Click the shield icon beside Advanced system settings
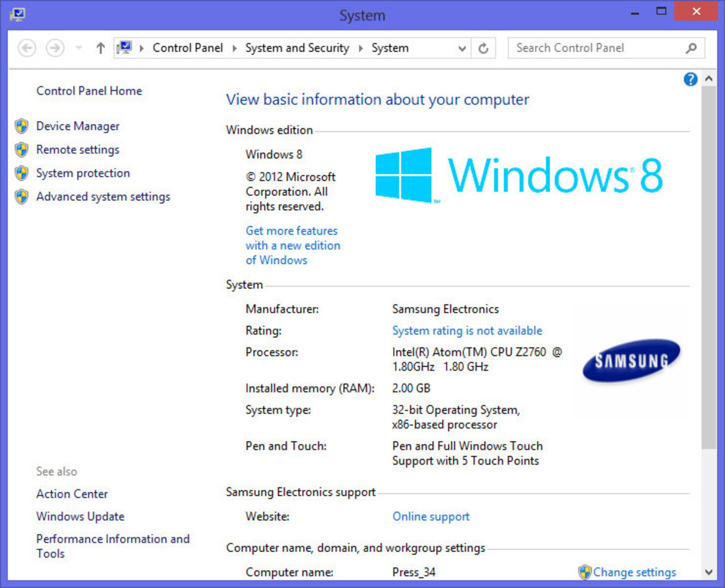The image size is (725, 588). pos(21,197)
